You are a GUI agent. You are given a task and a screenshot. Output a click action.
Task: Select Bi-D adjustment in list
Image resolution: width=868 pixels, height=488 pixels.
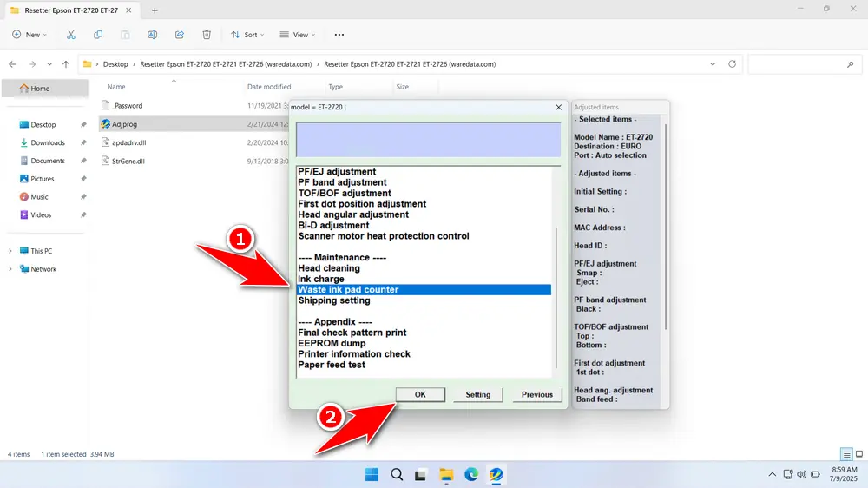333,226
